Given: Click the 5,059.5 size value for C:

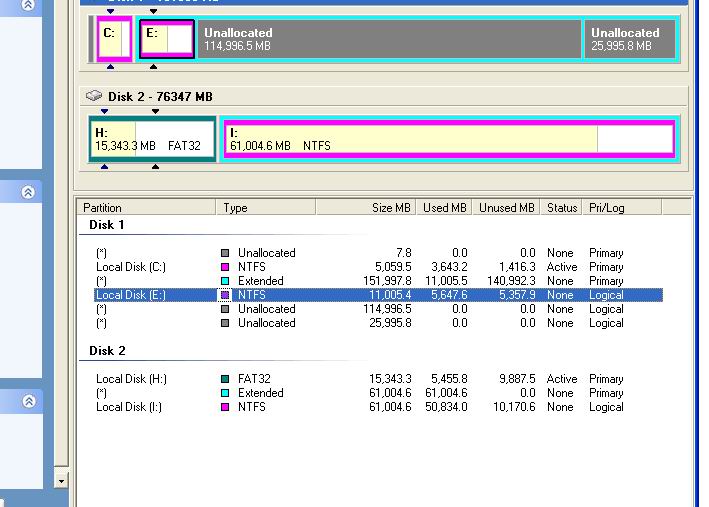Looking at the screenshot, I should click(393, 267).
